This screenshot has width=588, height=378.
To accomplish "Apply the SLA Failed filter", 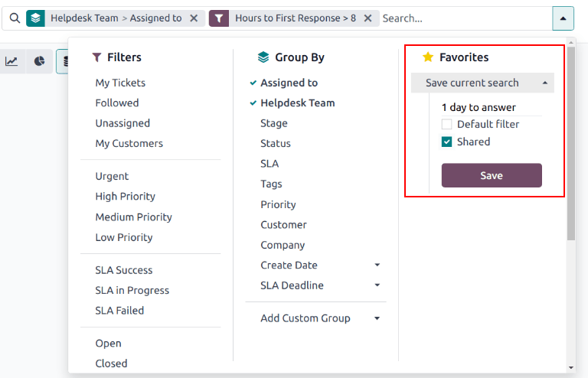I will (x=119, y=311).
